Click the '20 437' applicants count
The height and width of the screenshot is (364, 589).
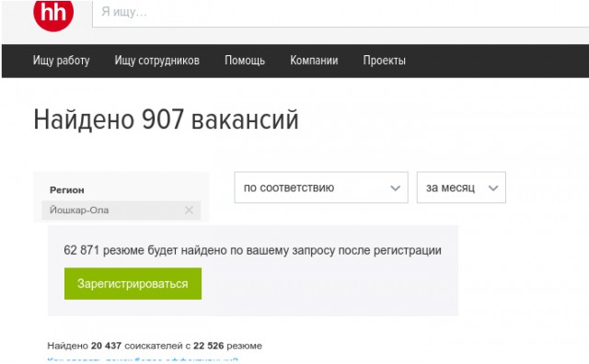106,346
